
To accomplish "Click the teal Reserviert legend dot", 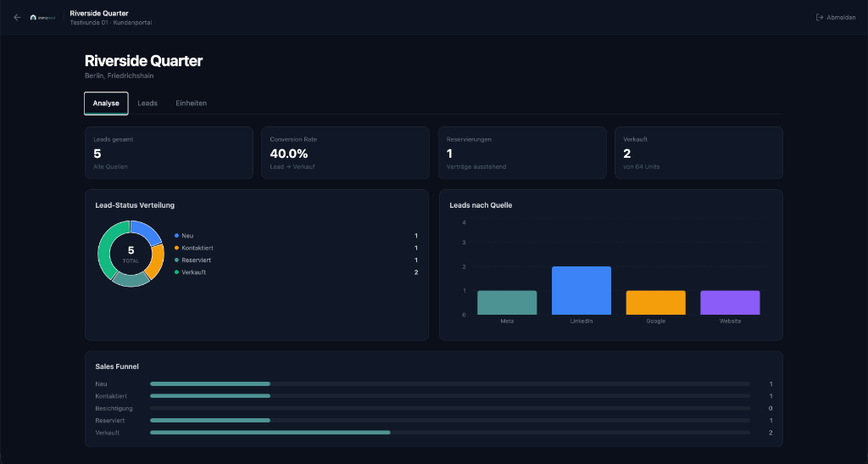I will pos(176,260).
